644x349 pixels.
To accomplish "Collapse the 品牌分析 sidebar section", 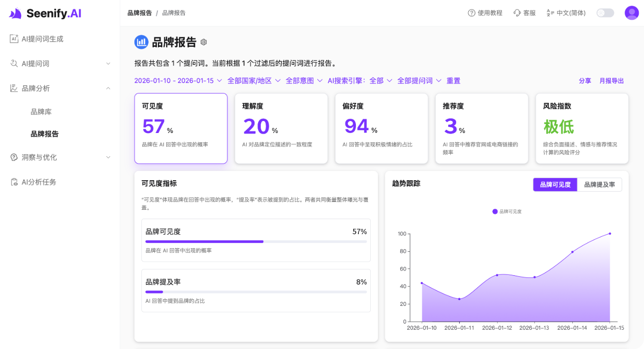I will click(108, 88).
